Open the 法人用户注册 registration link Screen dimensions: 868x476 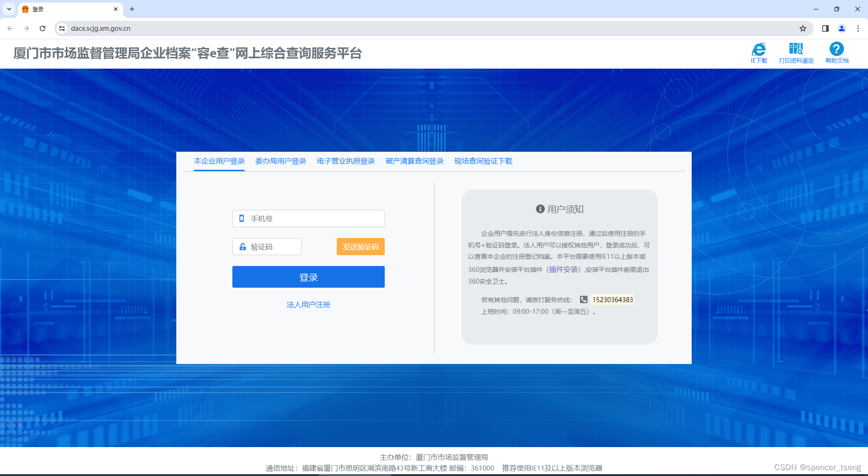point(308,304)
